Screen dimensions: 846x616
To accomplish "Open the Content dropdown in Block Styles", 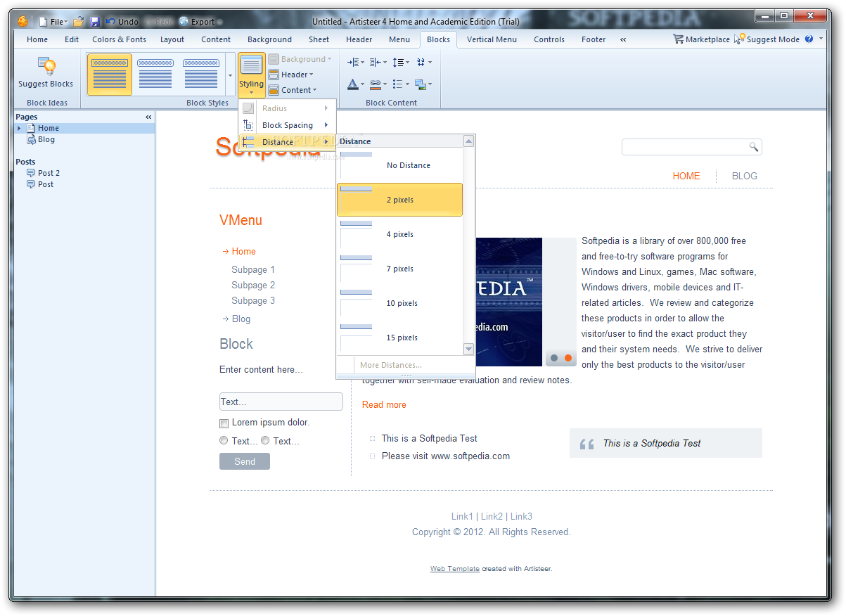I will pyautogui.click(x=293, y=90).
